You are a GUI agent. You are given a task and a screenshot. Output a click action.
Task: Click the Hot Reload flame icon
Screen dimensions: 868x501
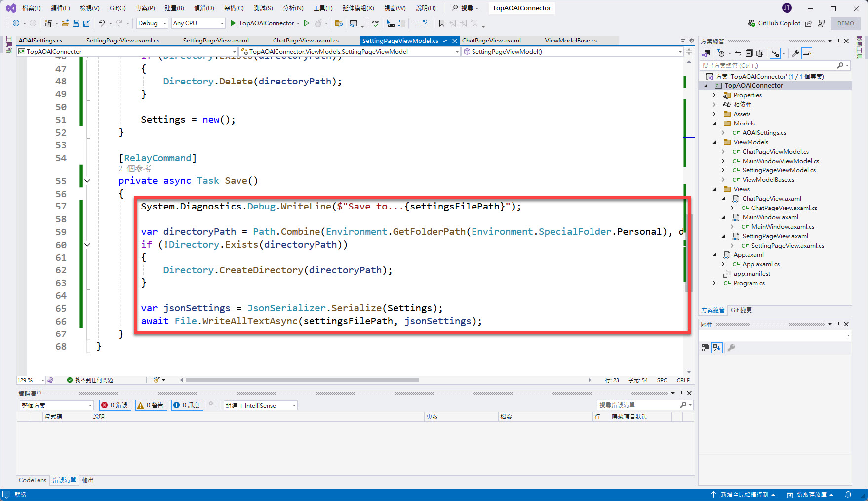click(318, 23)
